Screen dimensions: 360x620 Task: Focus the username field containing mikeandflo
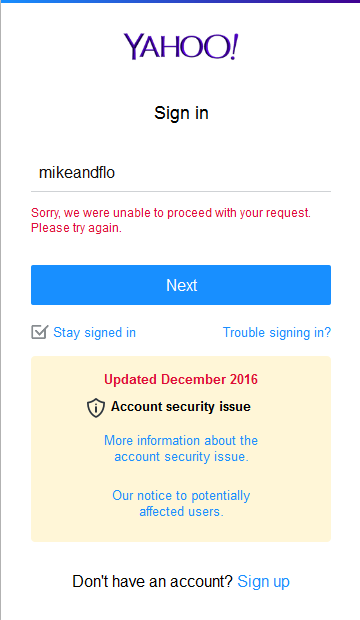pos(181,173)
